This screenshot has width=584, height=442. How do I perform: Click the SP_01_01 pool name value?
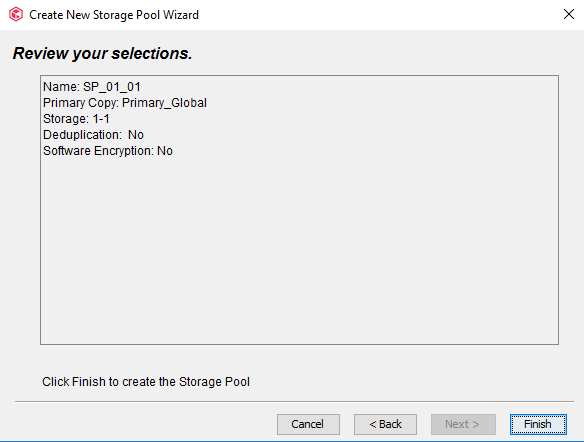click(x=112, y=87)
